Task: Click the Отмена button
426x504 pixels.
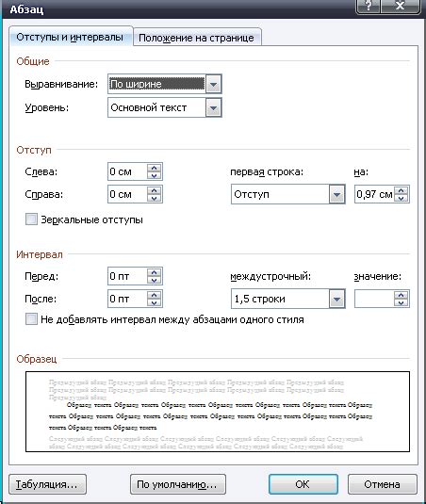Action: point(383,484)
